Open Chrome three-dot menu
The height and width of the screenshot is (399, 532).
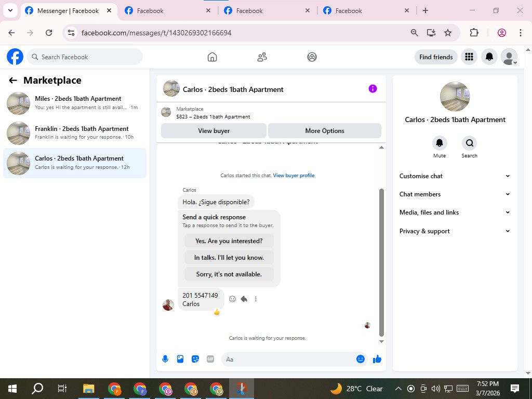(x=521, y=33)
